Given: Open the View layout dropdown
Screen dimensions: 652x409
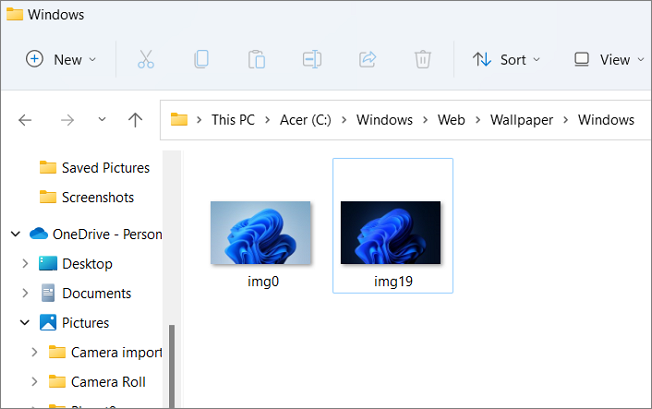Looking at the screenshot, I should pos(609,59).
